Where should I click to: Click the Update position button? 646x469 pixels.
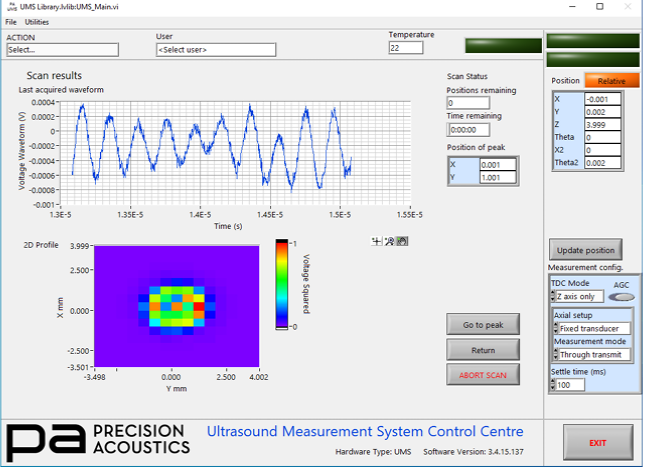click(x=584, y=250)
